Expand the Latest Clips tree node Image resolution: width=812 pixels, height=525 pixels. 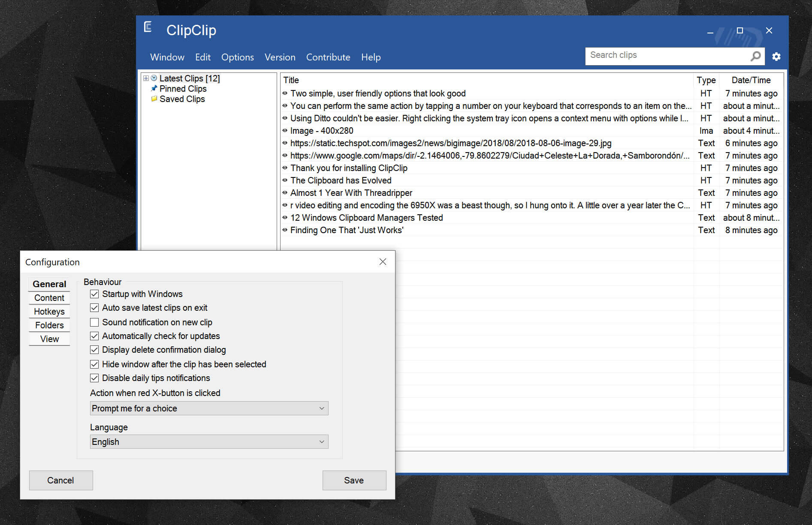tap(146, 78)
